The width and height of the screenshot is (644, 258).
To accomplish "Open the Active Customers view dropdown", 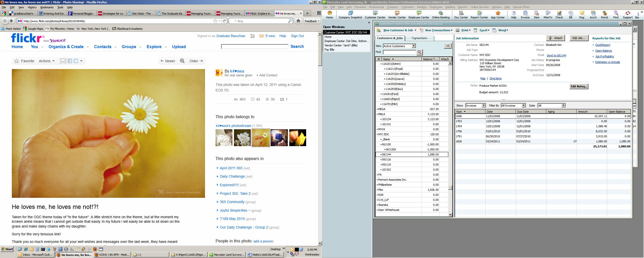I will 414,46.
